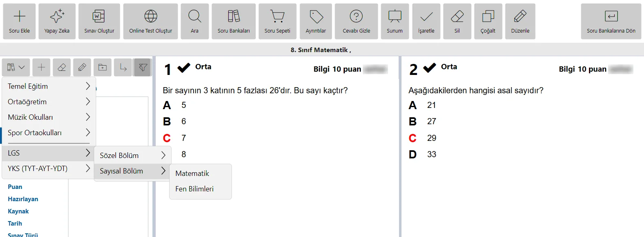This screenshot has width=644, height=237.
Task: Select answer C of question 2
Action: pyautogui.click(x=412, y=138)
